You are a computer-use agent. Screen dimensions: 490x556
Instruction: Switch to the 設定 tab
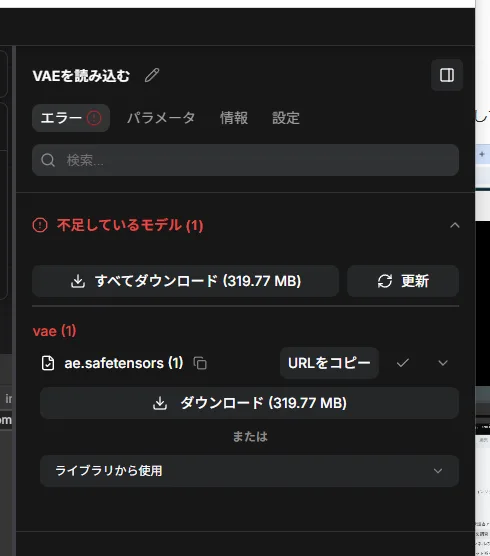tap(286, 118)
